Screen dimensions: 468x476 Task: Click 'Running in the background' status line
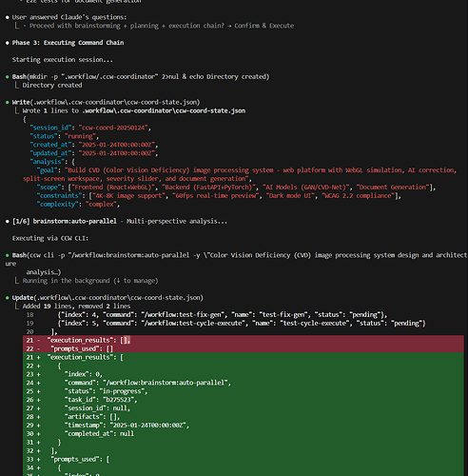coord(90,281)
